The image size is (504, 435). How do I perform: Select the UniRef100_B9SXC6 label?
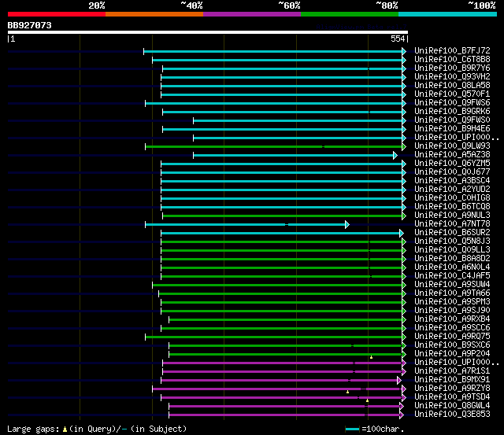point(452,345)
